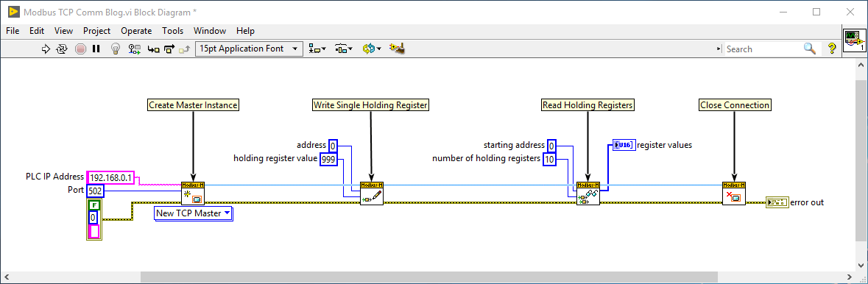
Task: Click the VI icon pane at top right
Action: 854,40
